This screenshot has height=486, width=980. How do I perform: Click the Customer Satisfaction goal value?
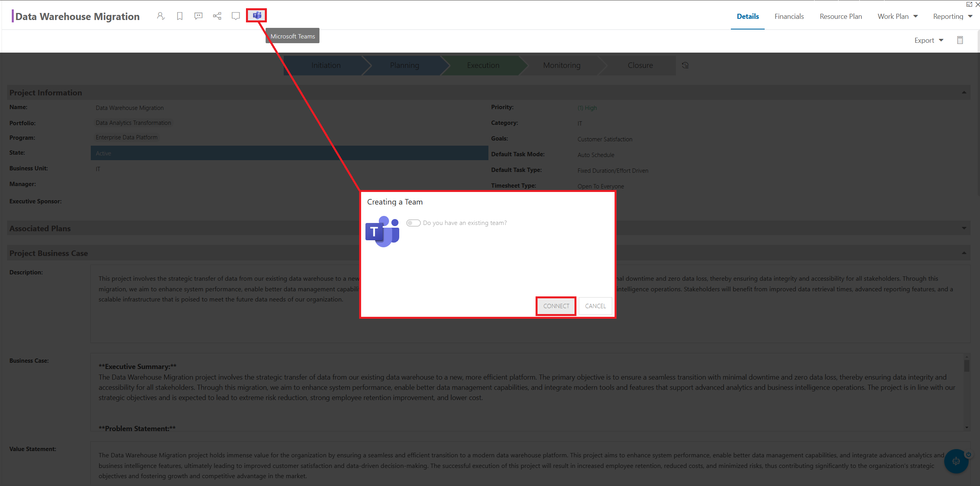[605, 139]
